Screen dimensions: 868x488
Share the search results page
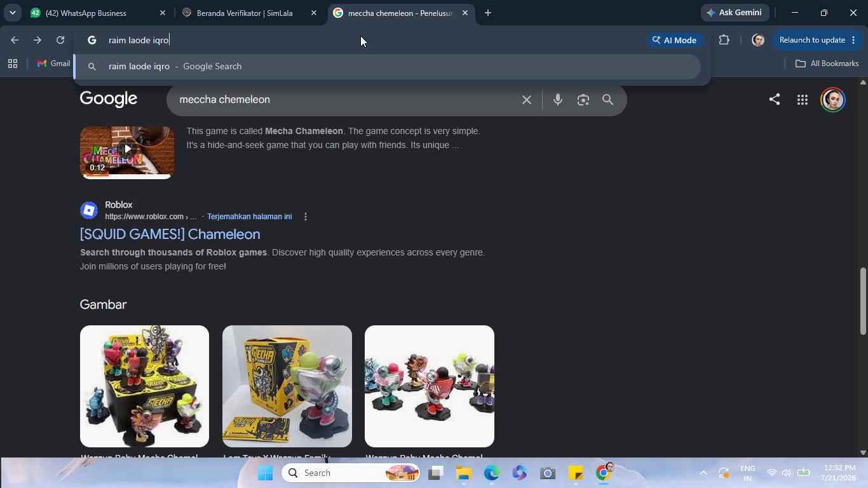tap(774, 99)
